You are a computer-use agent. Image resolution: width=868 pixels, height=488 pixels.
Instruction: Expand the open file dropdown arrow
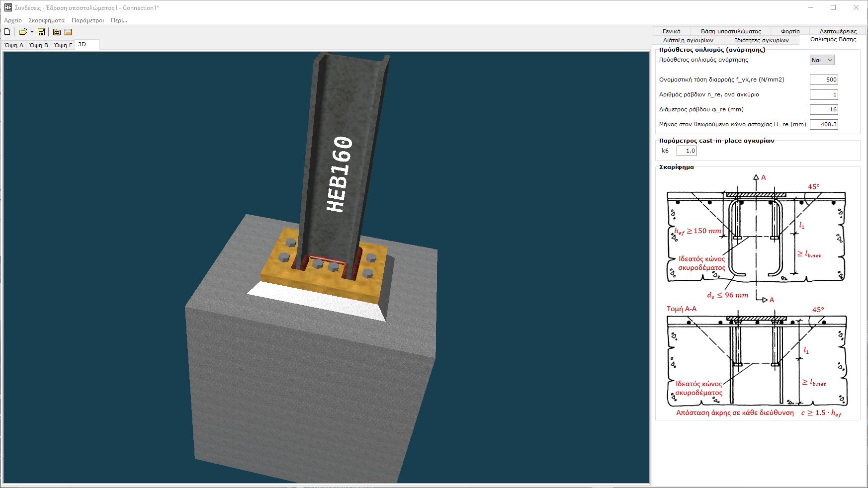(x=32, y=32)
